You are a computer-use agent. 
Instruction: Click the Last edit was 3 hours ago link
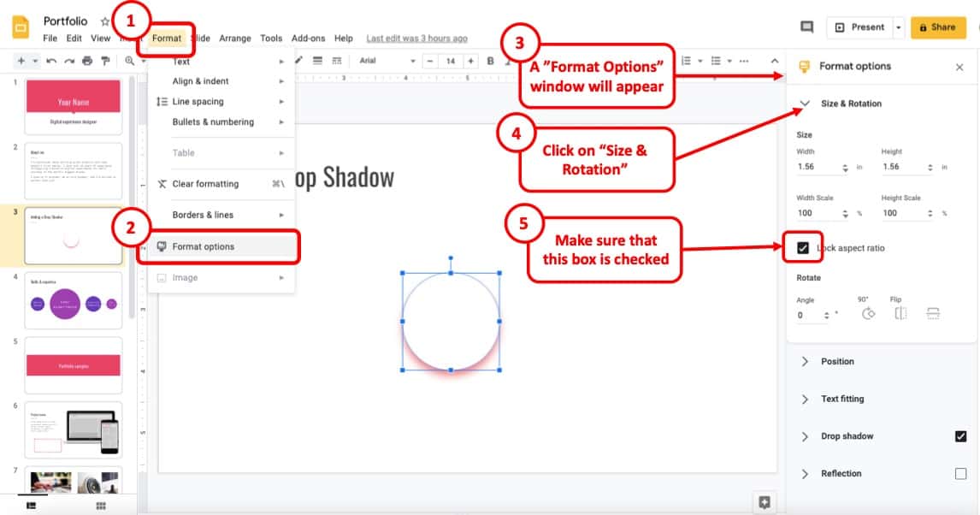click(416, 38)
